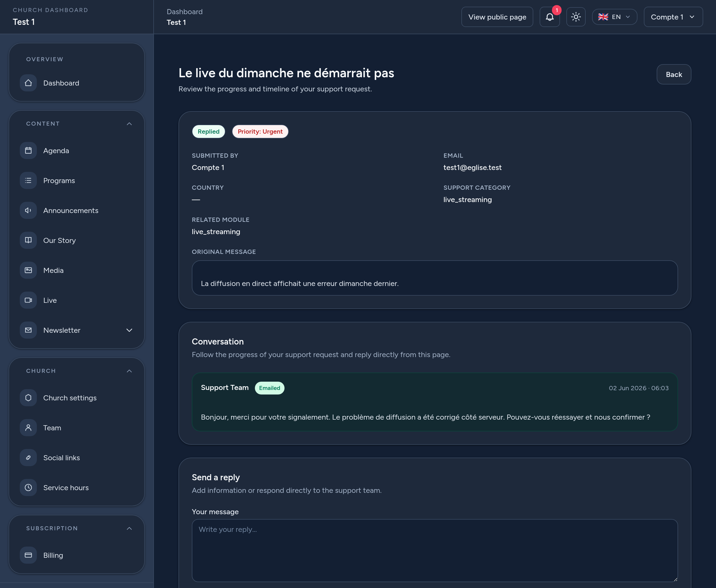Click the Team person icon
716x588 pixels.
pyautogui.click(x=28, y=428)
